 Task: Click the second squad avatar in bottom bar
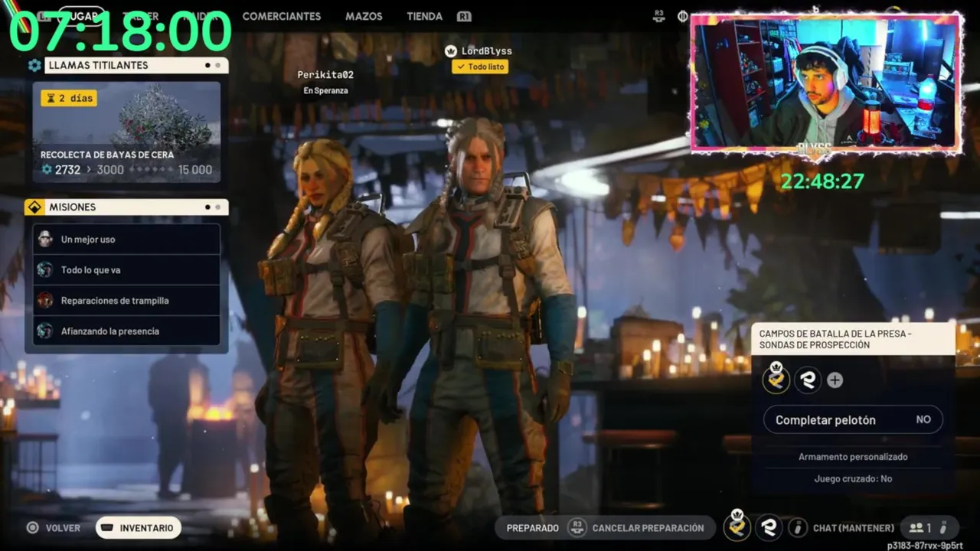[x=769, y=527]
